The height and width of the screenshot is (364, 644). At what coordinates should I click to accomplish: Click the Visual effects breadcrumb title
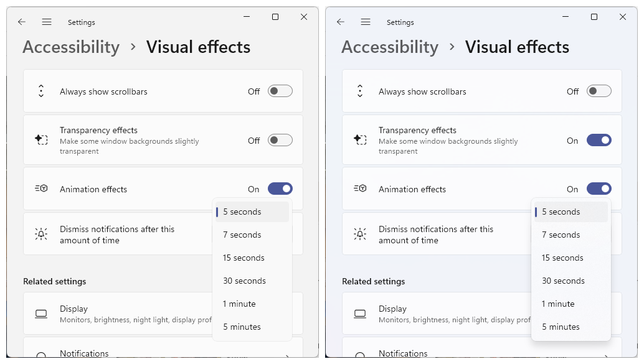tap(198, 47)
